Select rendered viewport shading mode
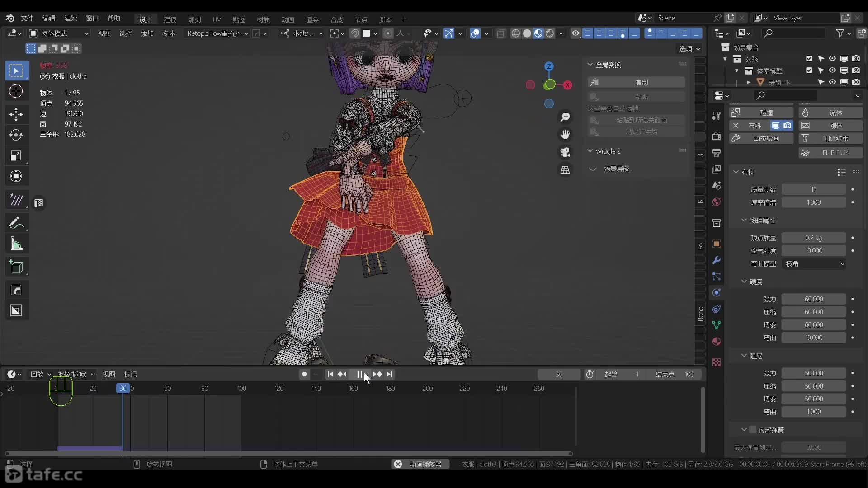The width and height of the screenshot is (868, 488). coord(550,33)
